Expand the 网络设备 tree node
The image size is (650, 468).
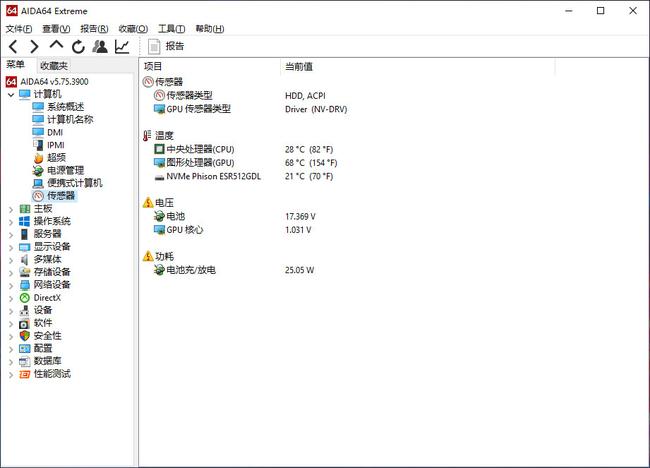point(11,286)
